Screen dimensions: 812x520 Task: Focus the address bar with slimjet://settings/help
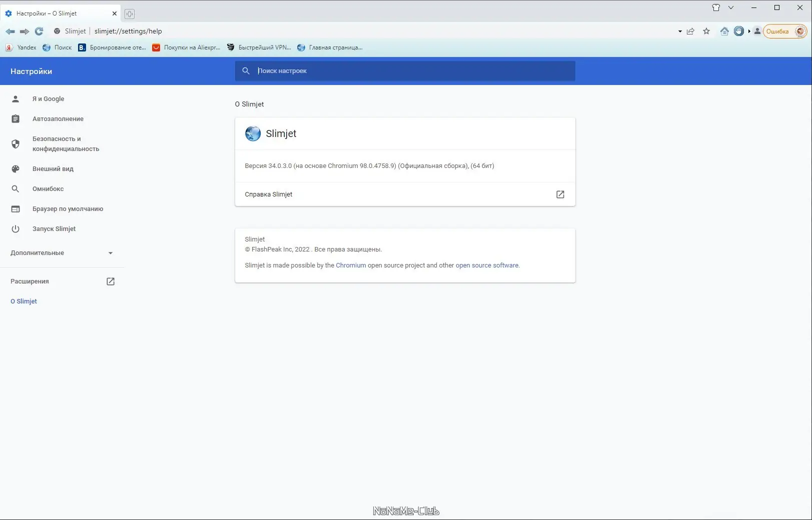click(128, 31)
